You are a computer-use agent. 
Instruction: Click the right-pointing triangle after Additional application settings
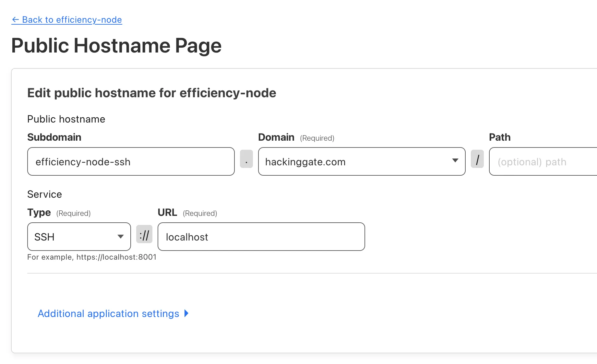[186, 313]
